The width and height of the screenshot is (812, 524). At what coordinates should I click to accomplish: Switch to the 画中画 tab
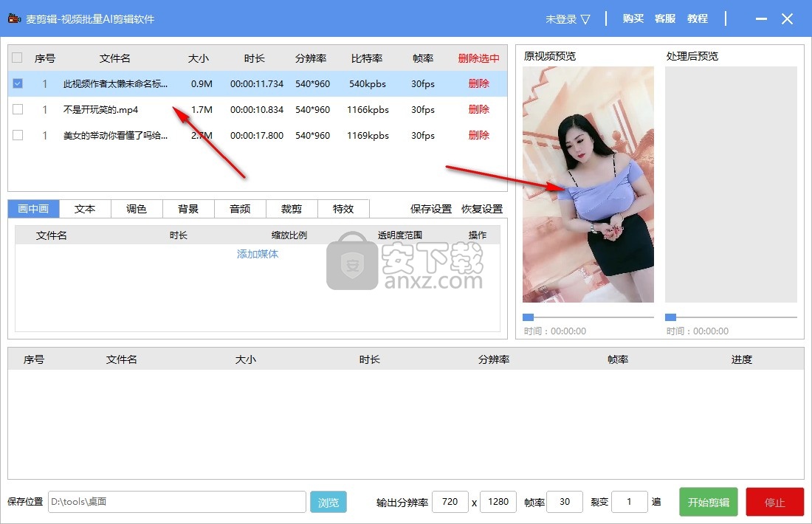point(34,209)
